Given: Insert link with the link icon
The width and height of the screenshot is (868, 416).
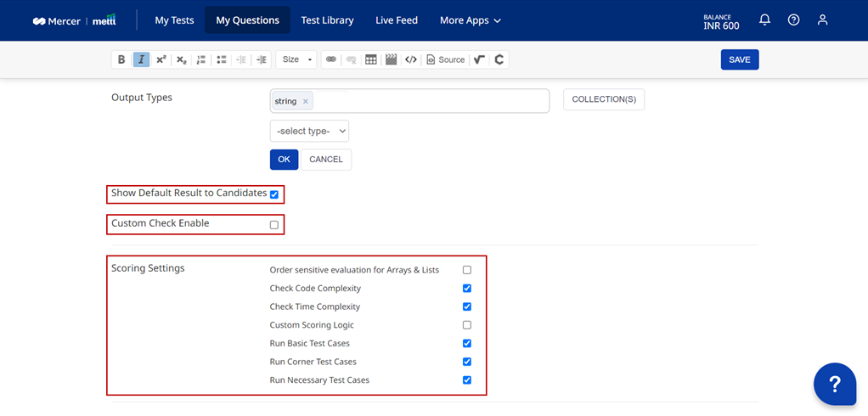Looking at the screenshot, I should click(x=331, y=59).
